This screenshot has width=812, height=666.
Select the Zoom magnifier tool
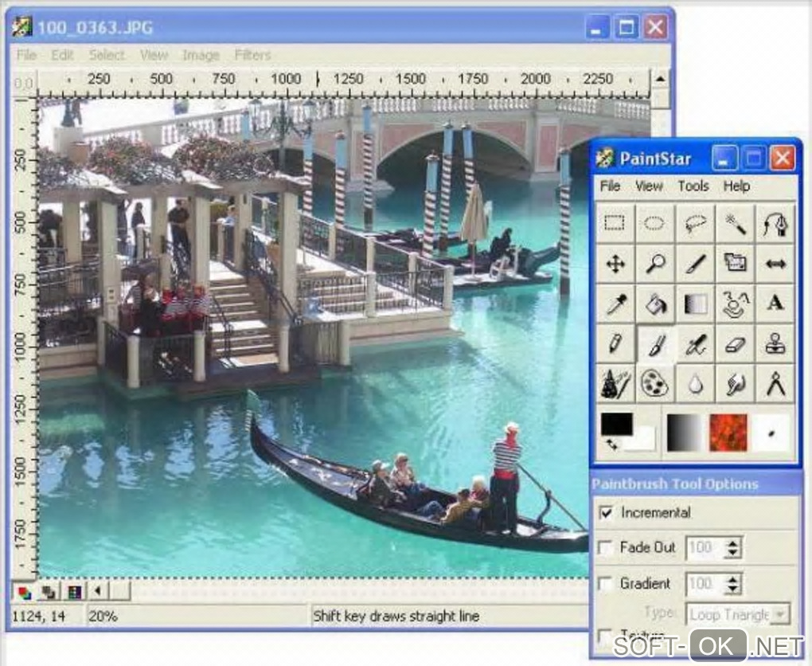[x=654, y=264]
